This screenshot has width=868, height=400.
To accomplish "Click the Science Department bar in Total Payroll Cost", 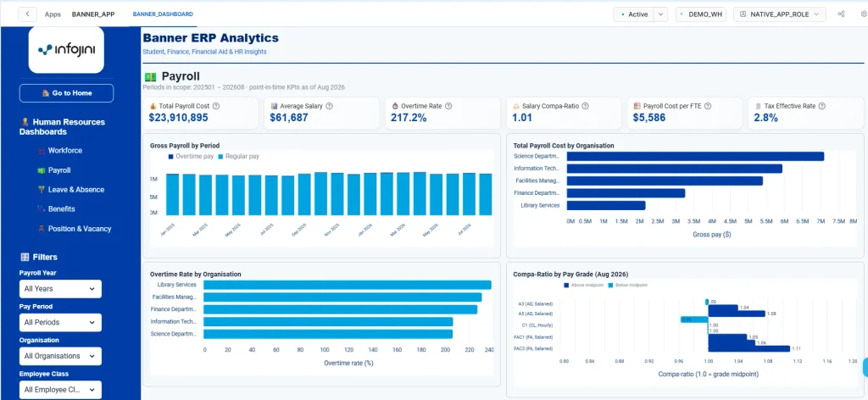I will [695, 157].
